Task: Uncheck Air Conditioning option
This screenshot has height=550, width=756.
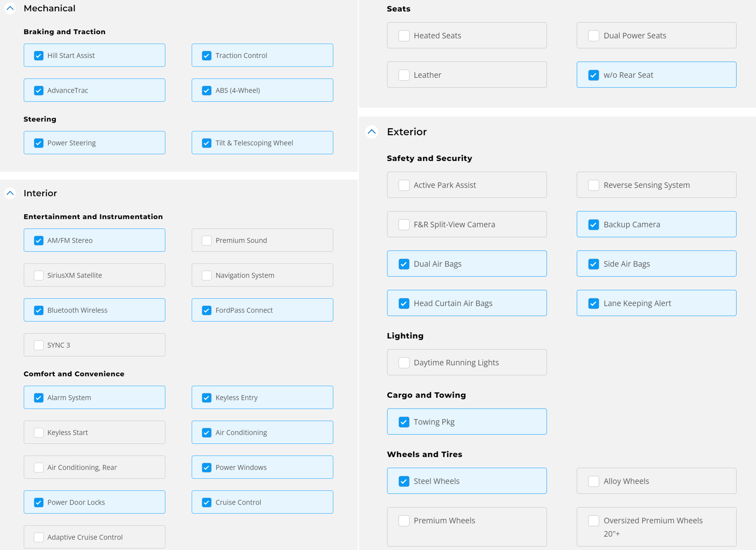Action: 207,433
